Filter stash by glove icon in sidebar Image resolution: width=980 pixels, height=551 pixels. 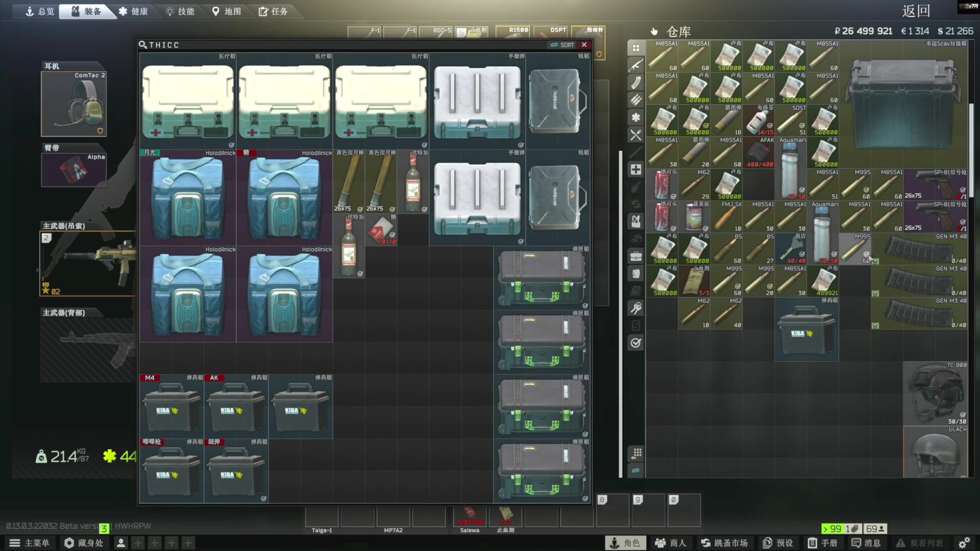(x=636, y=273)
